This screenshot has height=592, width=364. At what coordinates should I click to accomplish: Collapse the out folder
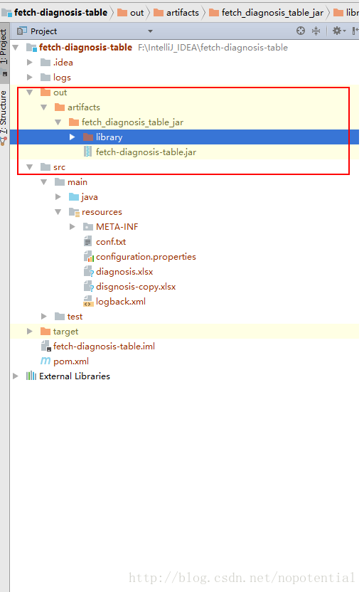[x=29, y=92]
